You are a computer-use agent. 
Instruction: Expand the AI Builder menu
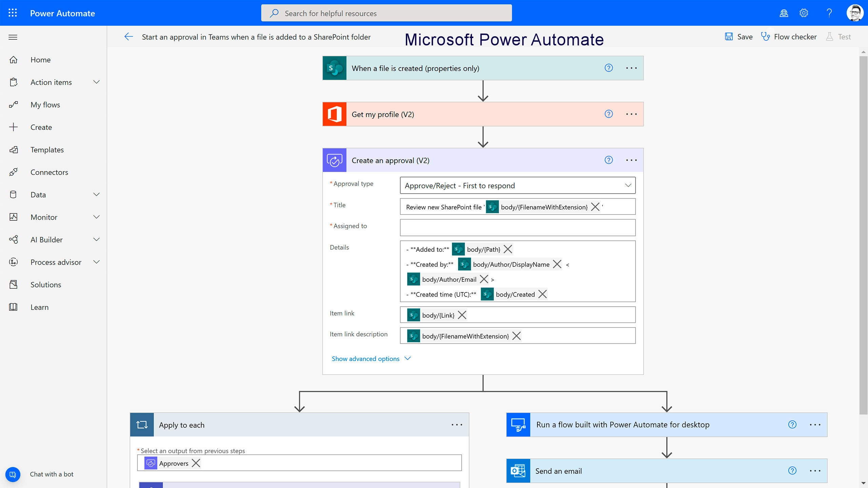tap(97, 240)
